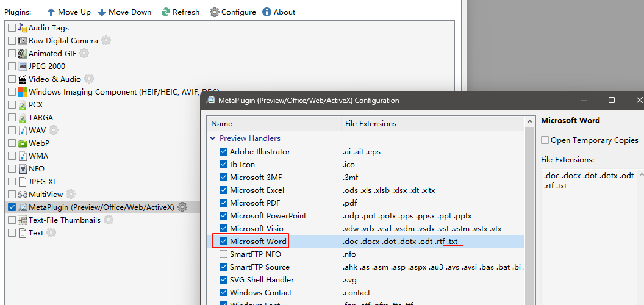Image resolution: width=644 pixels, height=305 pixels.
Task: Maximize the MetaPlugin Configuration window
Action: [x=612, y=100]
